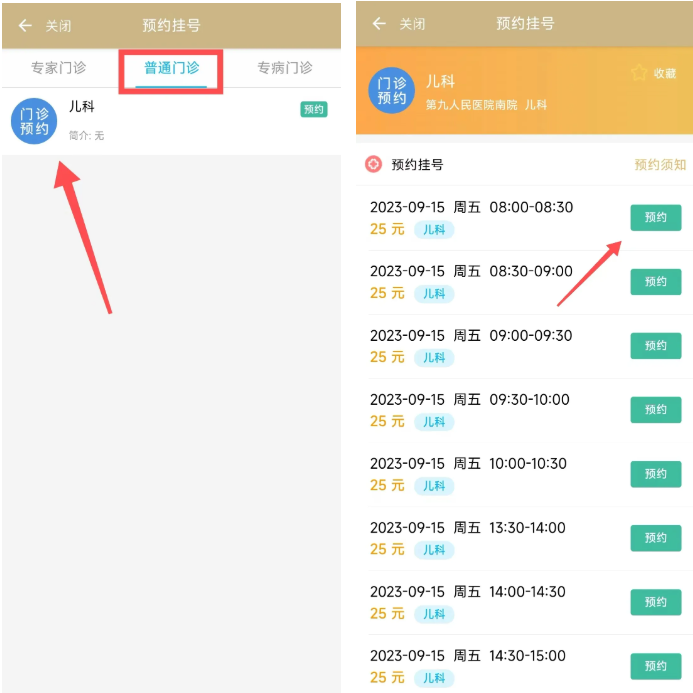Open the 预约须知 link
This screenshot has height=693, width=693.
pyautogui.click(x=660, y=164)
